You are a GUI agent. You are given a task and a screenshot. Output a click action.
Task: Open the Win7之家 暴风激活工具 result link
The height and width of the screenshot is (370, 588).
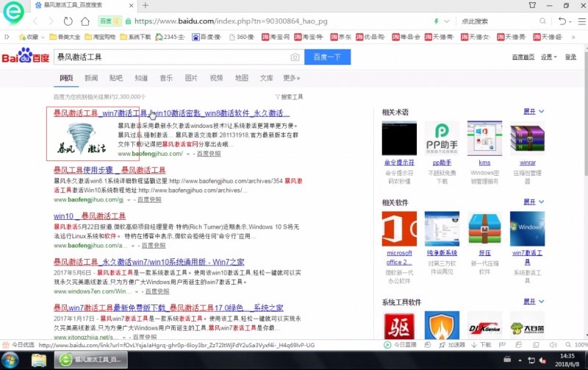tap(149, 262)
